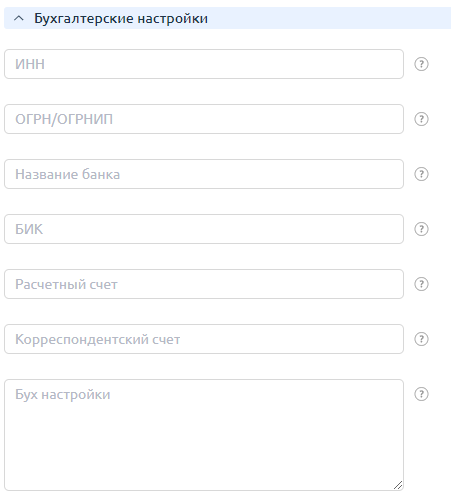Click the question icon beside Название банка

pyautogui.click(x=421, y=174)
